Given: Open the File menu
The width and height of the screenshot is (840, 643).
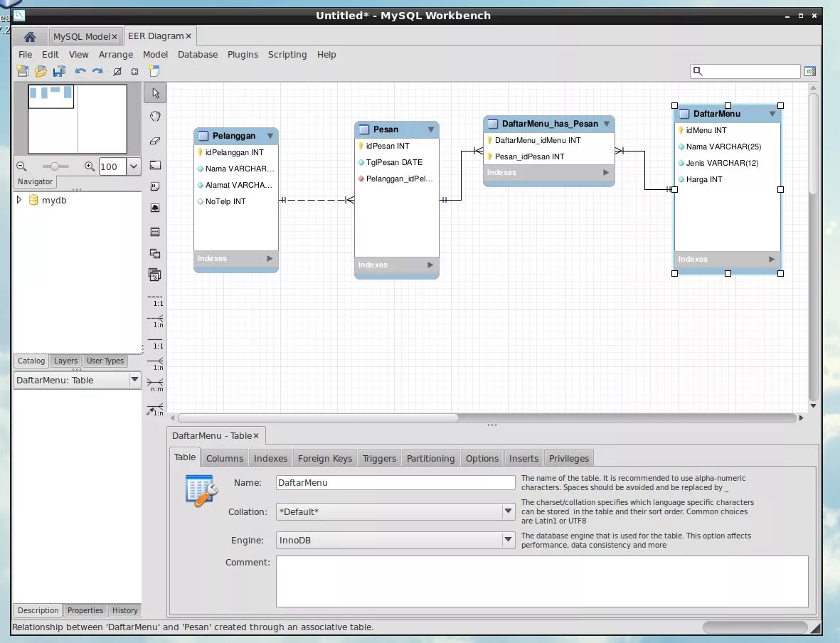Looking at the screenshot, I should [25, 55].
